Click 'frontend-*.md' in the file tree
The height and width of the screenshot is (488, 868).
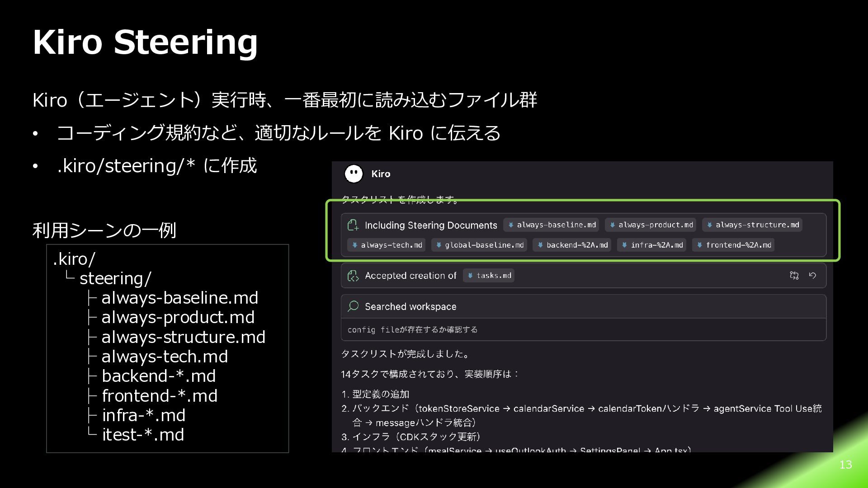[160, 396]
